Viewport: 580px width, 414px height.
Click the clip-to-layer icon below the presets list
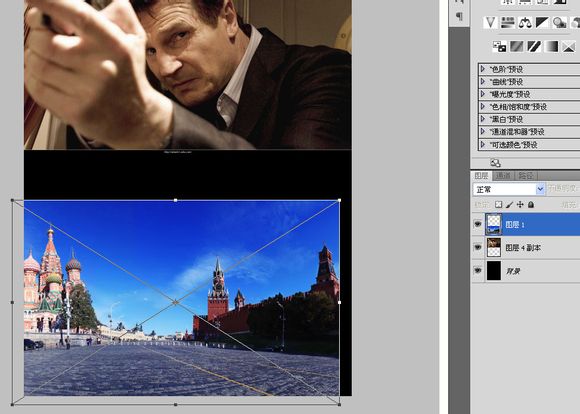tap(495, 163)
